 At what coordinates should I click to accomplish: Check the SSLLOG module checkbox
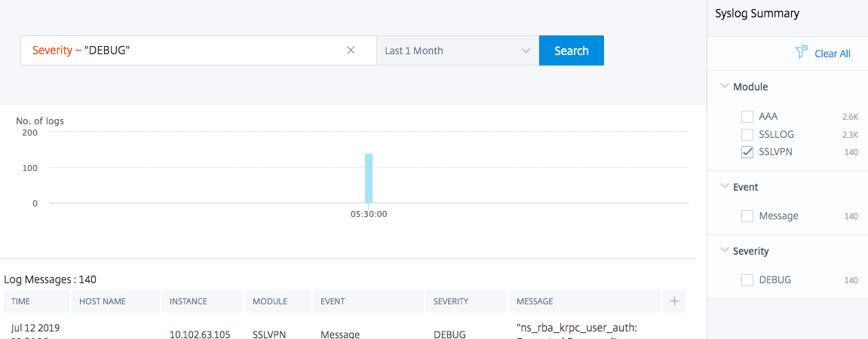[x=747, y=134]
